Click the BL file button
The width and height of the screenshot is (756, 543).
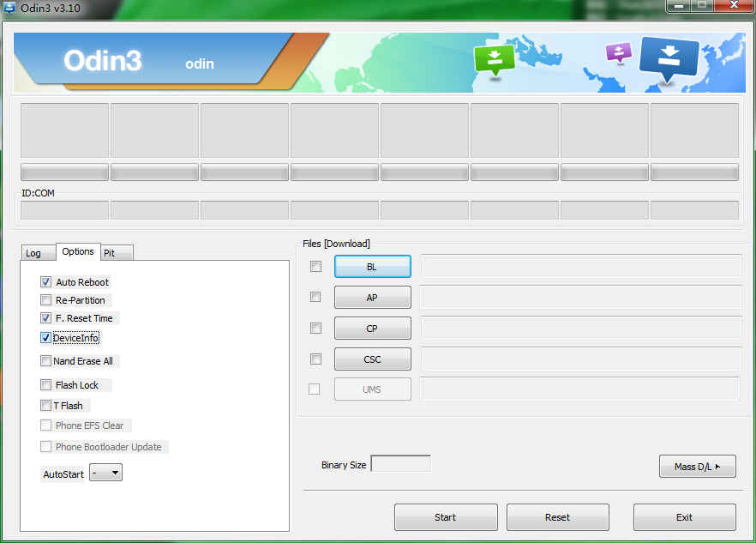click(x=372, y=267)
